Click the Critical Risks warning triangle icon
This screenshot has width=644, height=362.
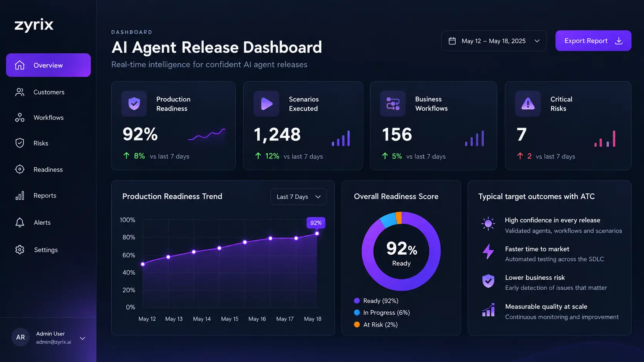coord(528,103)
